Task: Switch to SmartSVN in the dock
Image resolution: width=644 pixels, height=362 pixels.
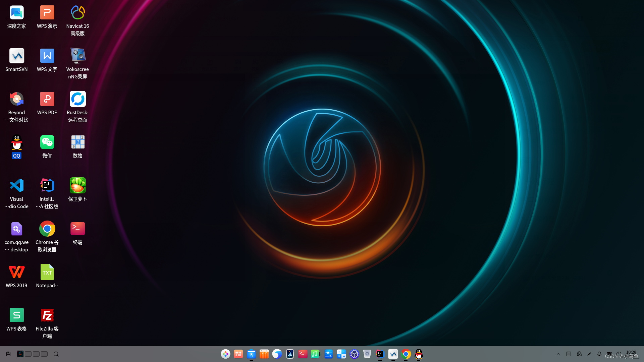Action: click(x=393, y=354)
